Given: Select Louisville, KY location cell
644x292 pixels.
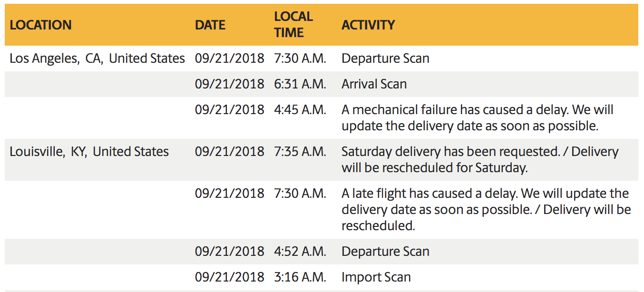Looking at the screenshot, I should point(89,152).
